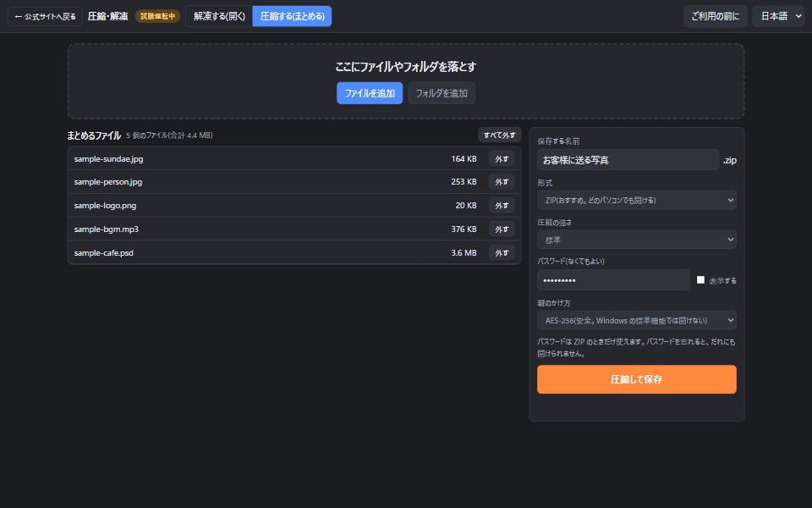The height and width of the screenshot is (508, 812).
Task: Remove all files with すべて外す
Action: (499, 135)
